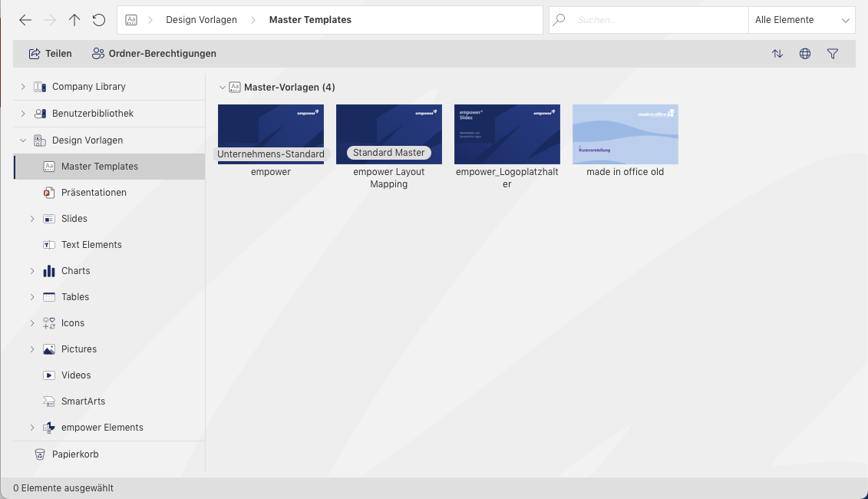The image size is (868, 499).
Task: Click the Papierkorb trash bin icon
Action: 40,454
